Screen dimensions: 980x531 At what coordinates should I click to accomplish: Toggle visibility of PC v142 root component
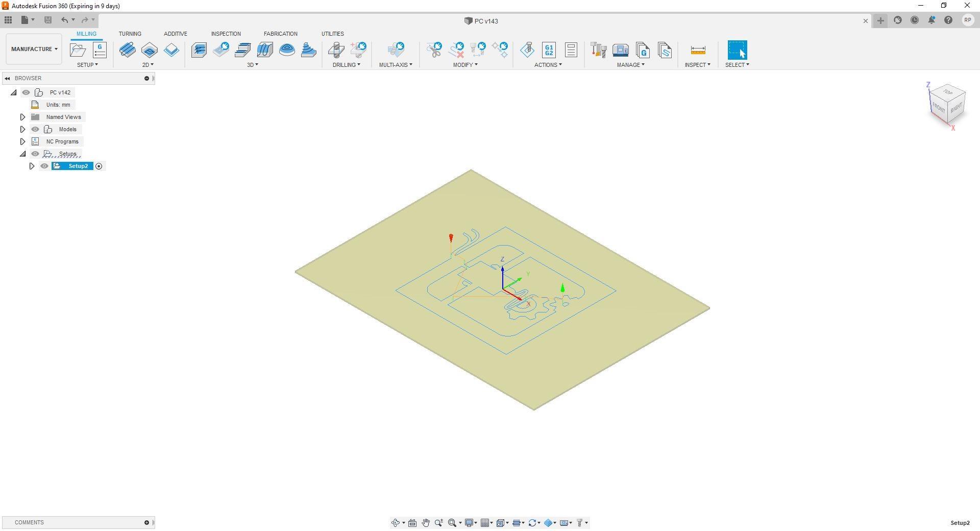26,92
